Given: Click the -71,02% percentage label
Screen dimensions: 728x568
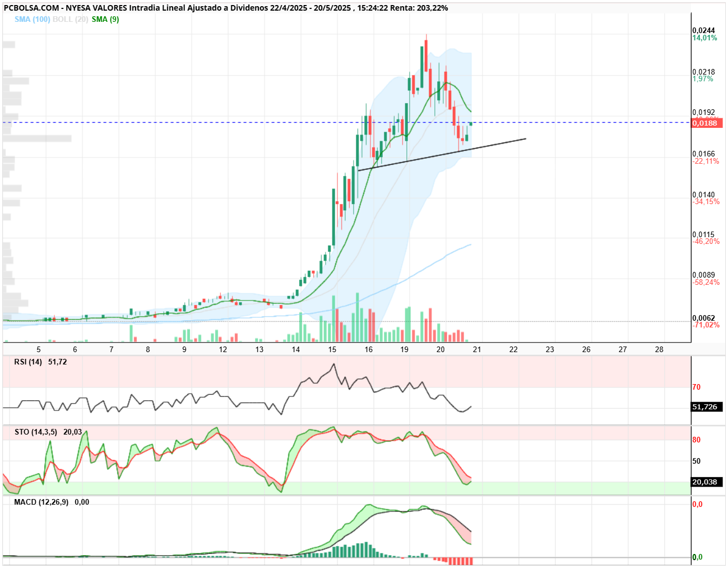Looking at the screenshot, I should click(706, 325).
